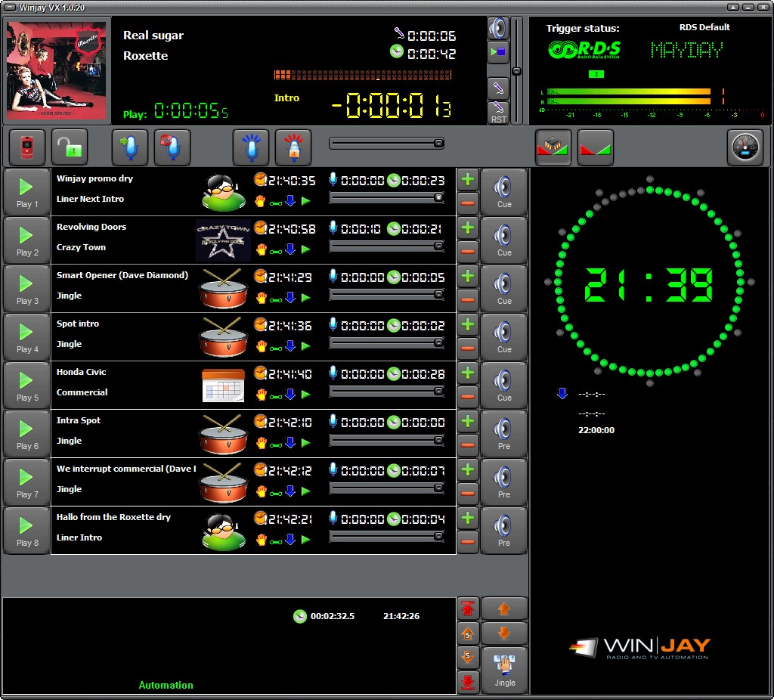Pre-listen Hallo from the Roxette liner
The height and width of the screenshot is (700, 774).
(x=503, y=531)
